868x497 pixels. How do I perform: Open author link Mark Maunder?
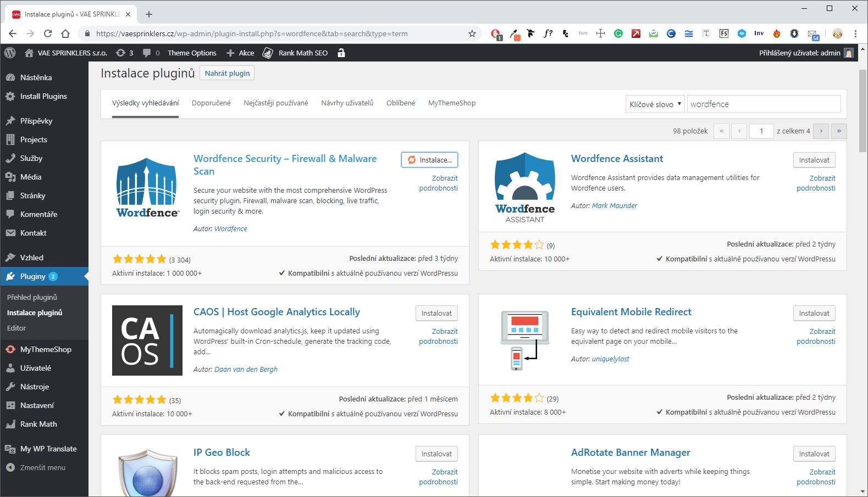pyautogui.click(x=615, y=205)
